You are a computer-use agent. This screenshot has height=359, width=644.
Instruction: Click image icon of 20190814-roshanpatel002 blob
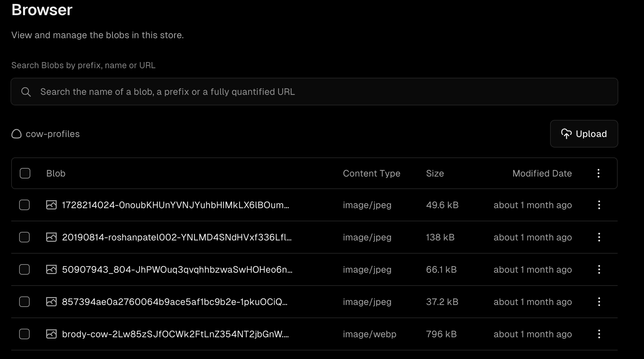pyautogui.click(x=51, y=237)
